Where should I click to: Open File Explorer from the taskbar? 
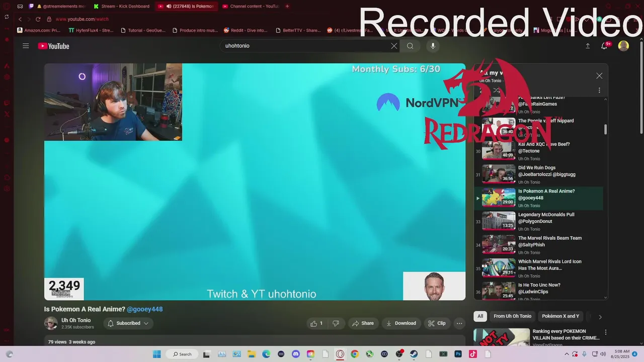[251, 354]
